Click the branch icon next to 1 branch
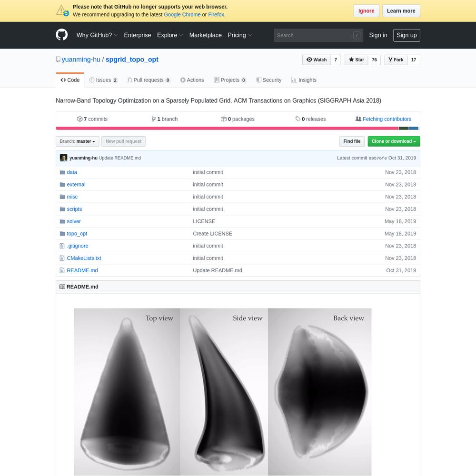The width and height of the screenshot is (476, 476). pos(154,119)
